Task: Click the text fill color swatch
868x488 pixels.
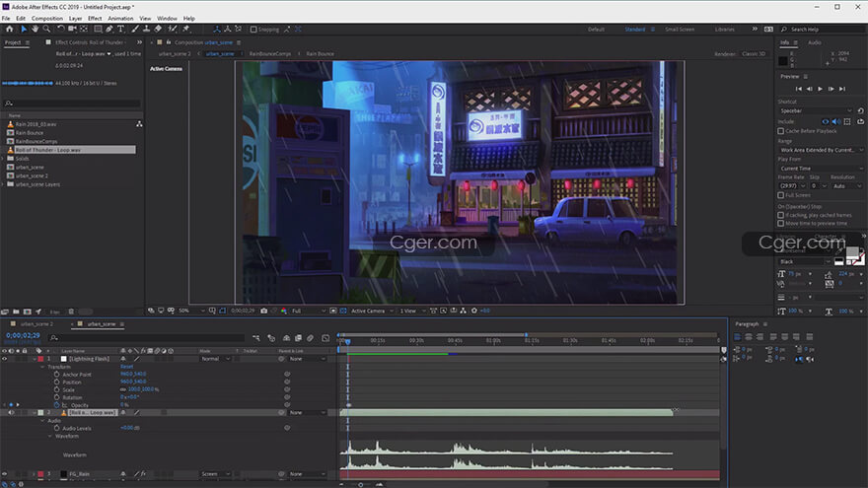Action: pos(852,252)
